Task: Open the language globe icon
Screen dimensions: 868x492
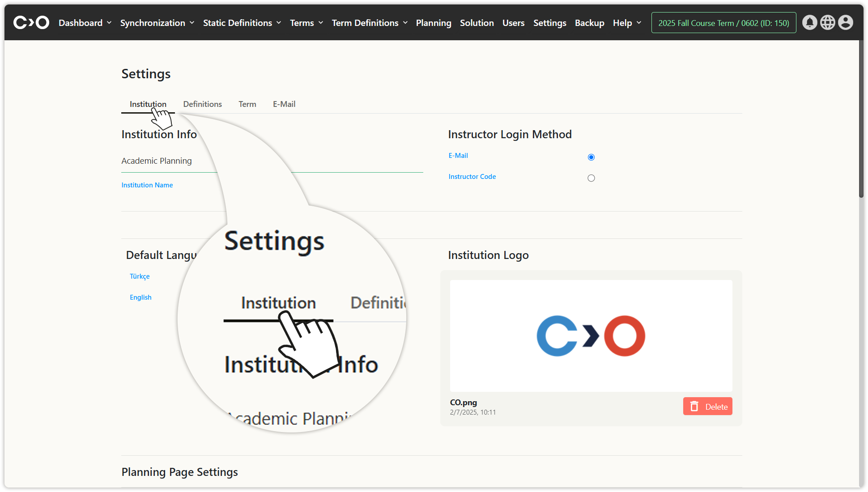Action: (827, 22)
